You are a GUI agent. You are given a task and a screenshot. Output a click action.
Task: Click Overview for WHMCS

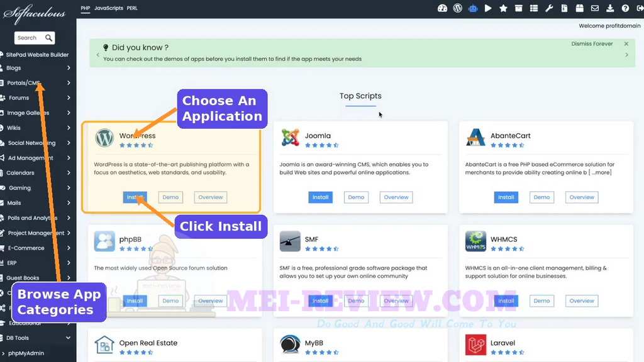pos(582,301)
